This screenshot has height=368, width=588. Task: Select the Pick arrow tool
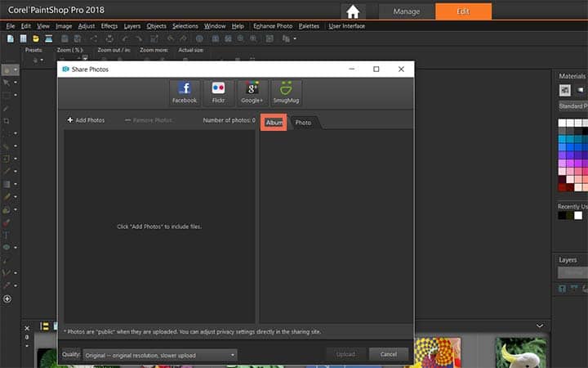click(7, 83)
